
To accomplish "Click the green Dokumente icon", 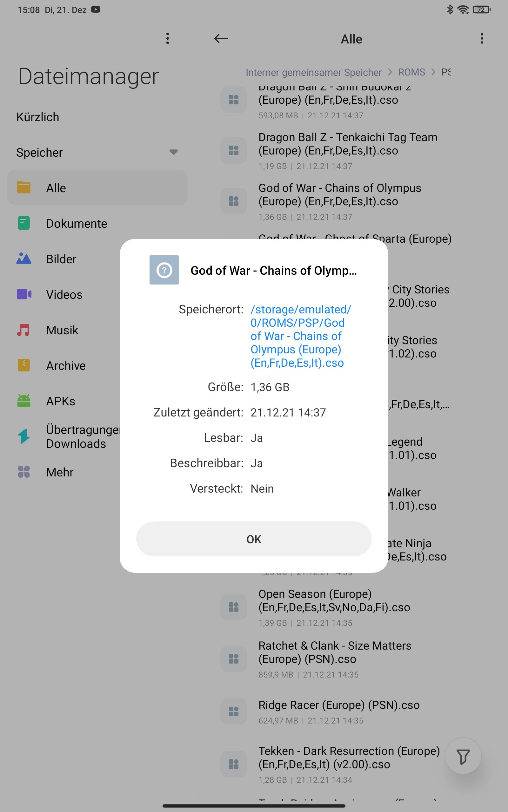I will [x=24, y=223].
